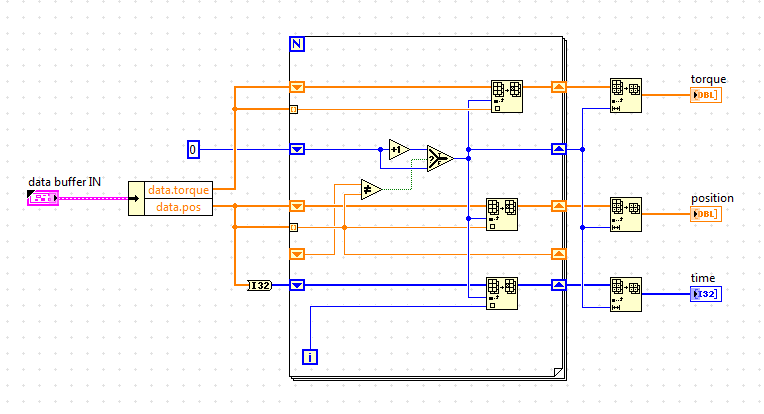Image resolution: width=764 pixels, height=414 pixels.
Task: Click the Increment (+1) function node
Action: tap(399, 150)
